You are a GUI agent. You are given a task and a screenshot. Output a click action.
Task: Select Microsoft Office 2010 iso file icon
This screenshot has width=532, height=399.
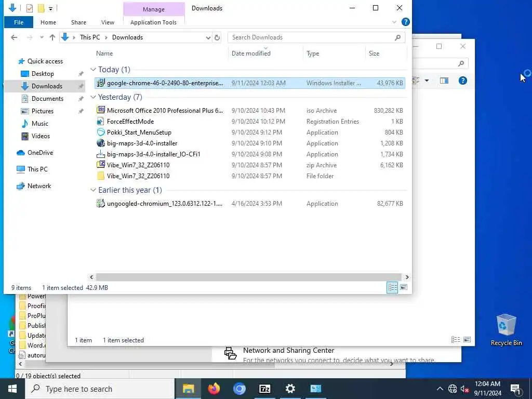tap(100, 110)
